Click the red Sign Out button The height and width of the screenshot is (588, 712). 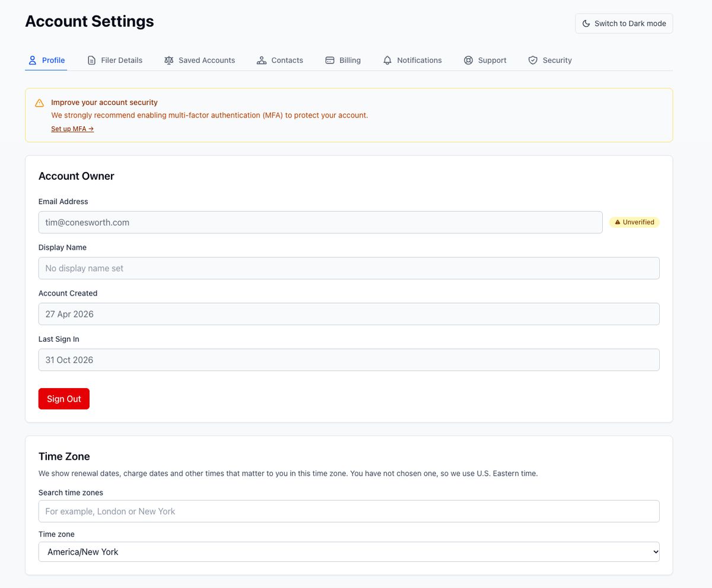pyautogui.click(x=64, y=399)
